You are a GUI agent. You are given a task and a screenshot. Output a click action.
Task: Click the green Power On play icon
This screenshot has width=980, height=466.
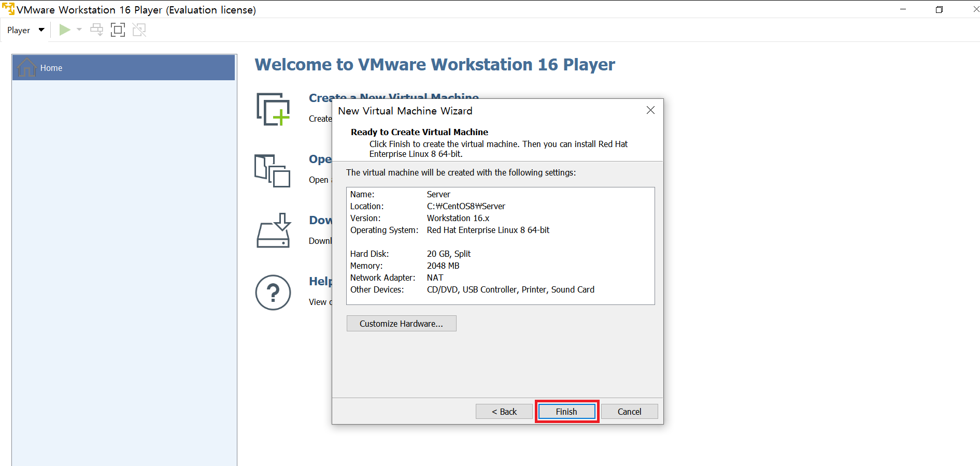click(x=65, y=30)
